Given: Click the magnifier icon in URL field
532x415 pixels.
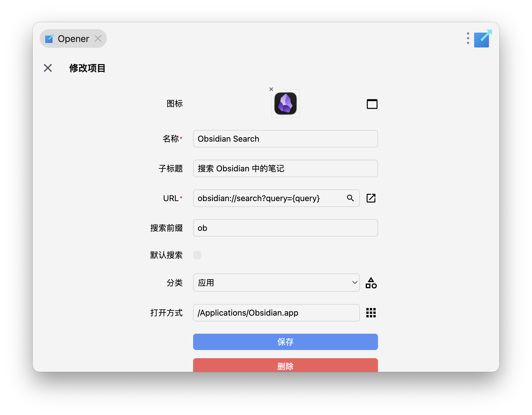Looking at the screenshot, I should (x=351, y=198).
